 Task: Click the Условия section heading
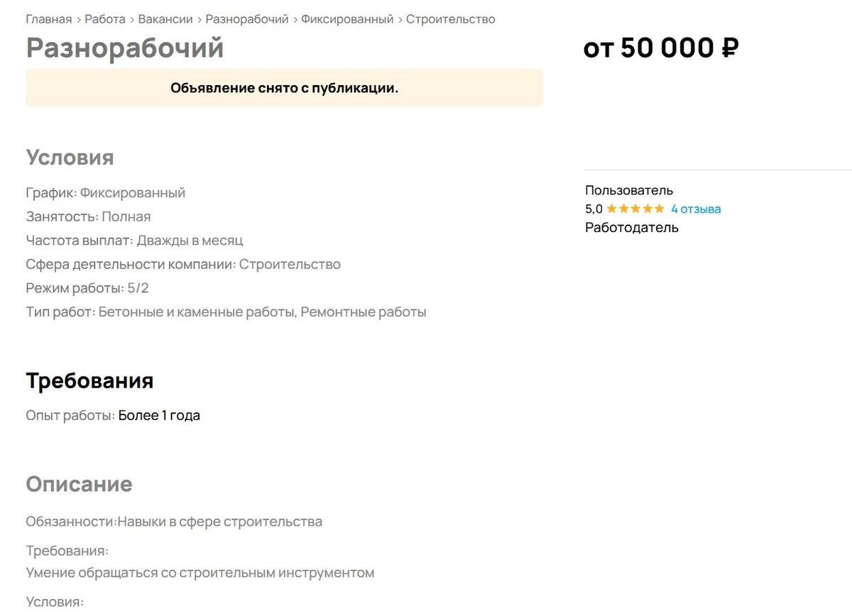[x=70, y=157]
